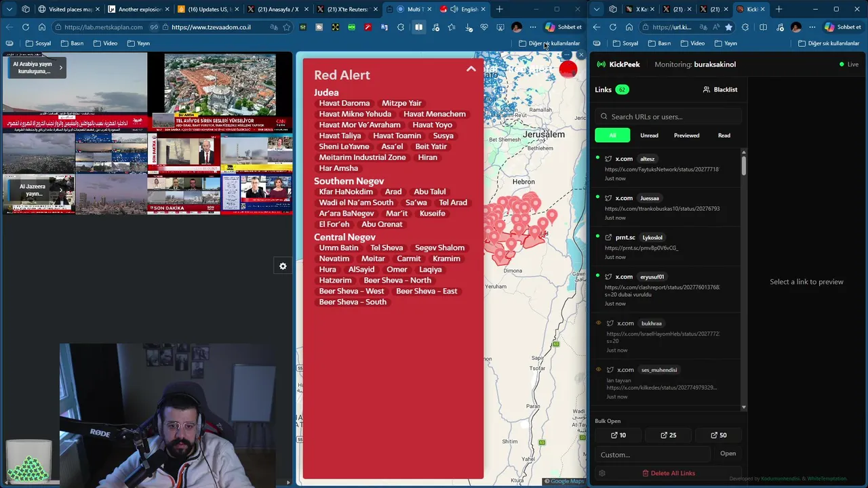Viewport: 868px width, 488px height.
Task: Open Sosyal bookmarks folder in left browser
Action: pos(39,43)
